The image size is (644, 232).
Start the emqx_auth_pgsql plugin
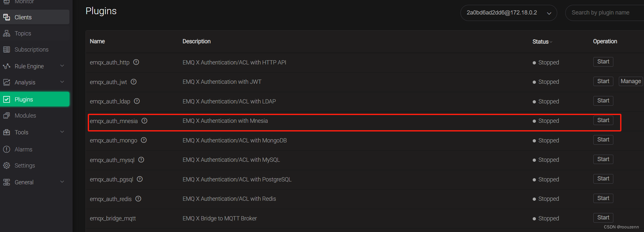click(x=603, y=179)
